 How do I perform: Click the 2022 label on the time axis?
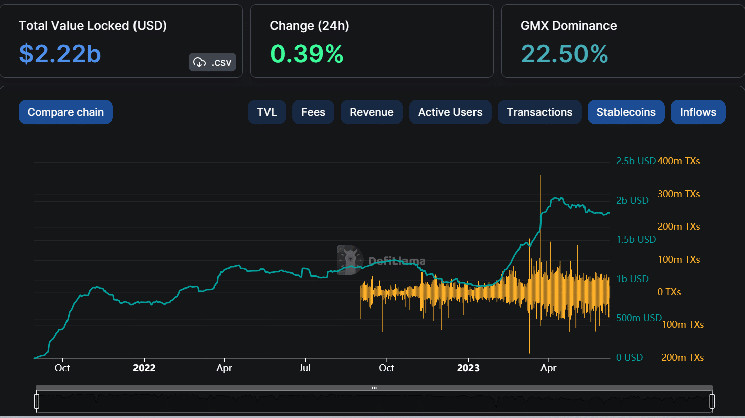click(144, 367)
